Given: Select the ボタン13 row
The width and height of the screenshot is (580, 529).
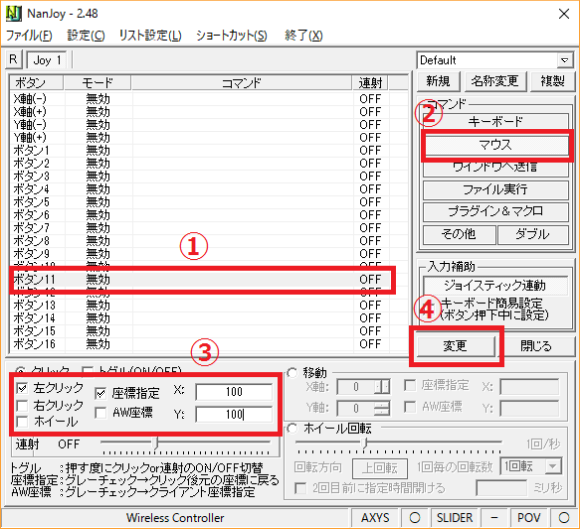Looking at the screenshot, I should pyautogui.click(x=209, y=305).
